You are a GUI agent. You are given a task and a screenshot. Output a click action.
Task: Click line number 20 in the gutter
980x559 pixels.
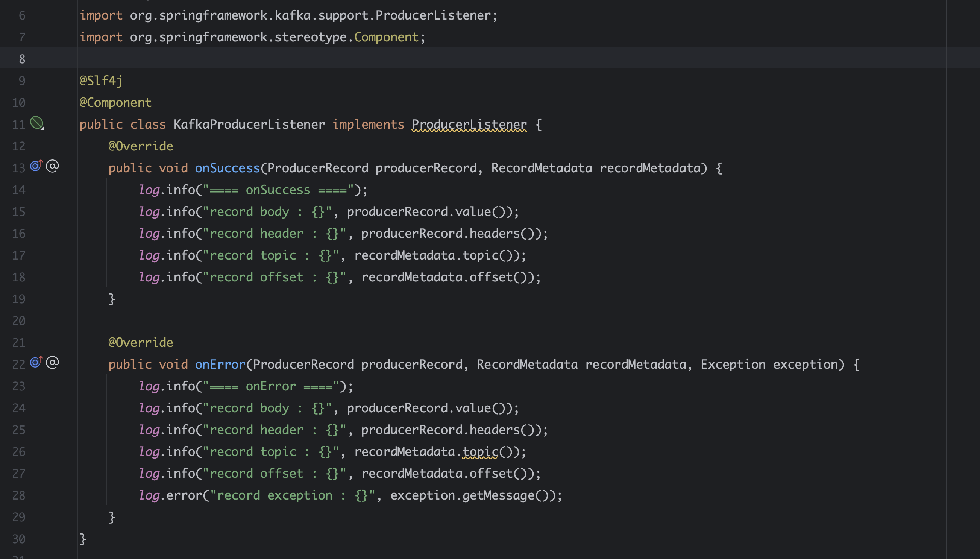click(x=19, y=321)
